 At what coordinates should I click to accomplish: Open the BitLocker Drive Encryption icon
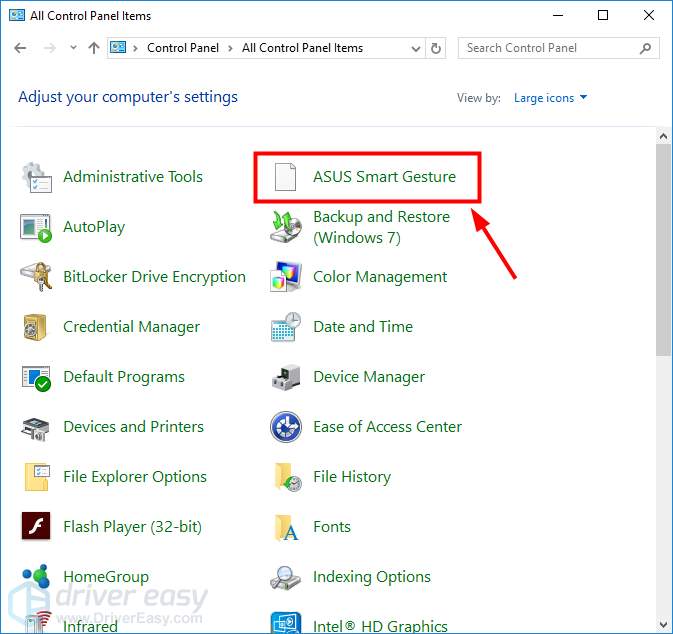pos(36,277)
